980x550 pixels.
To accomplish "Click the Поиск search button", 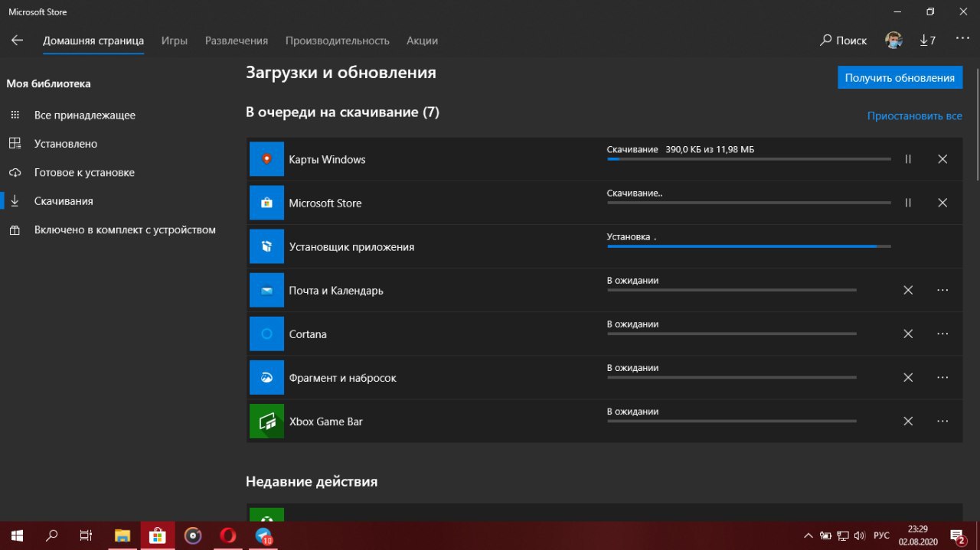I will tap(844, 41).
